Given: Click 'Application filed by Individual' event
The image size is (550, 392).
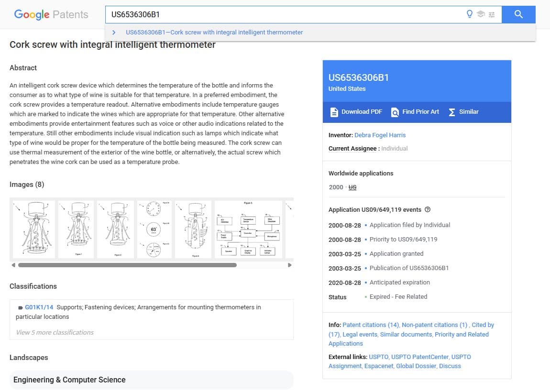Looking at the screenshot, I should [x=410, y=225].
